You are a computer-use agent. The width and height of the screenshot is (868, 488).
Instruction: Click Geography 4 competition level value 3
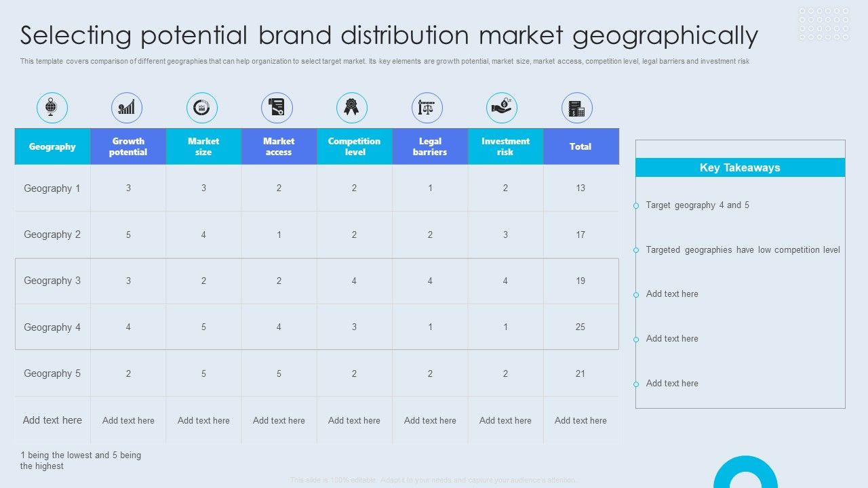tap(354, 327)
